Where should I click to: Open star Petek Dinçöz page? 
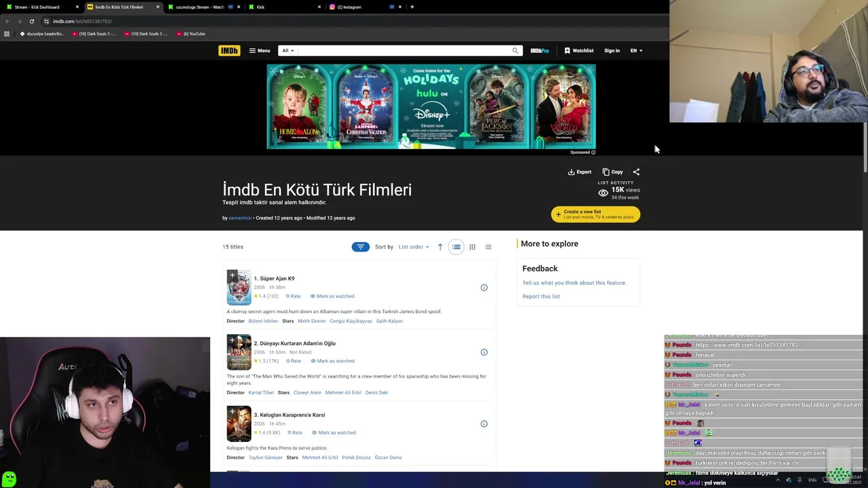(x=356, y=457)
